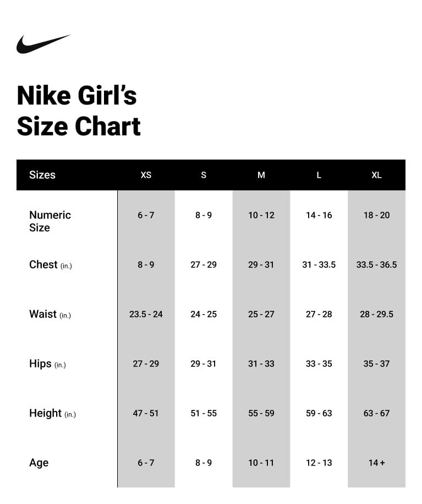Click the Nike Girl's Size Chart title
This screenshot has height=504, width=422.
click(x=78, y=111)
